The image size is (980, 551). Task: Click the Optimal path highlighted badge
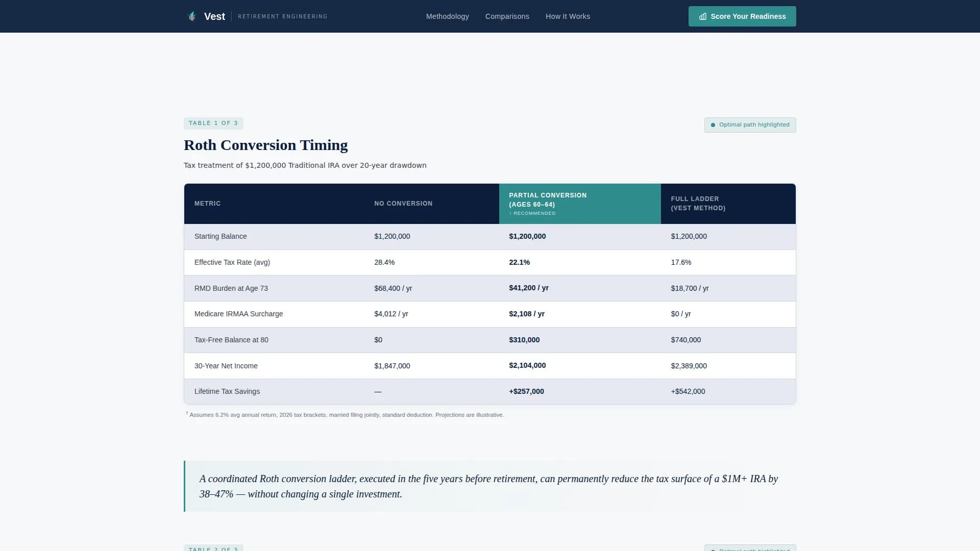pos(750,124)
